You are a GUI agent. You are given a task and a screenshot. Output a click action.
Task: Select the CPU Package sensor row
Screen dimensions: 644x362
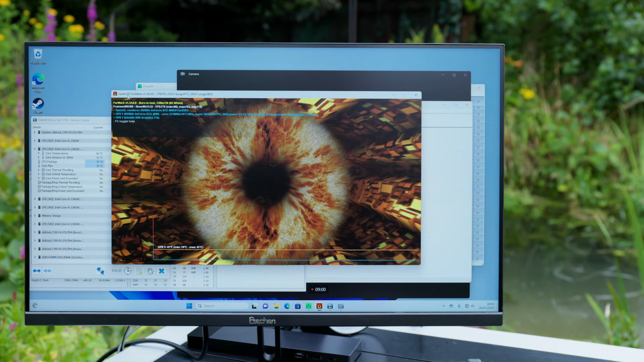click(x=71, y=162)
